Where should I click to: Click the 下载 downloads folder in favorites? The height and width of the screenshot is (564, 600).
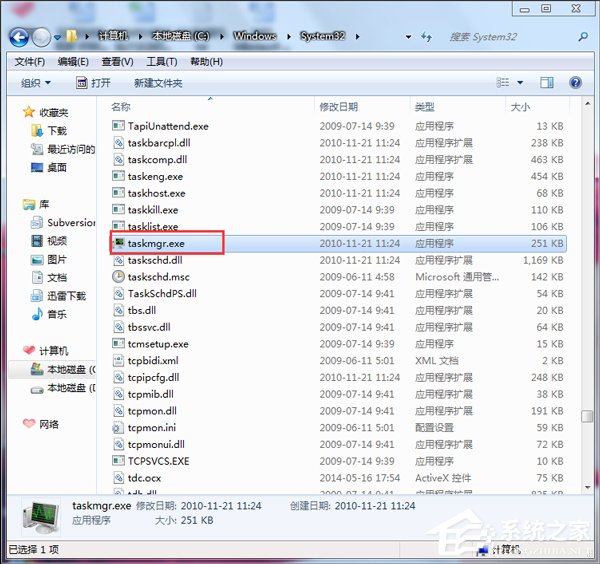point(55,131)
